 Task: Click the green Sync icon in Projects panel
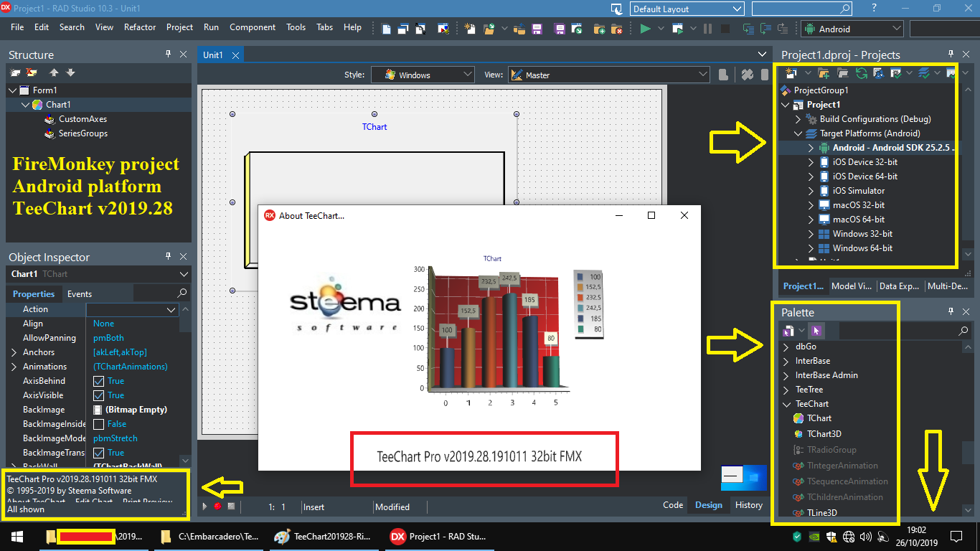pyautogui.click(x=861, y=72)
